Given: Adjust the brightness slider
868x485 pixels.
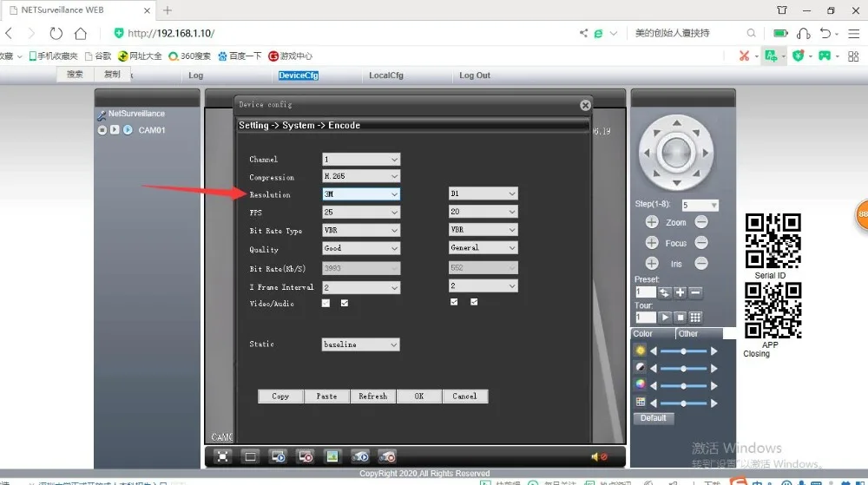Looking at the screenshot, I should pos(684,351).
